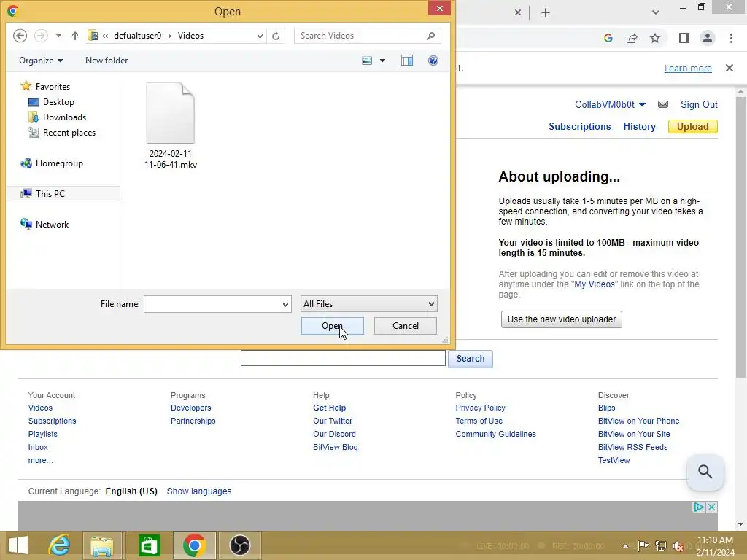The height and width of the screenshot is (560, 747).
Task: Click Show languages link
Action: (x=198, y=491)
